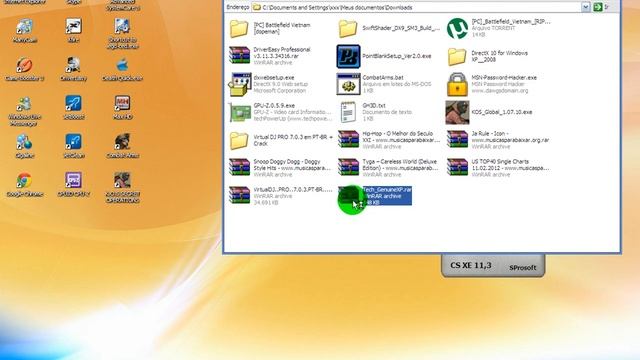
Task: Expand the Endereço address bar dropdown
Action: pyautogui.click(x=586, y=7)
